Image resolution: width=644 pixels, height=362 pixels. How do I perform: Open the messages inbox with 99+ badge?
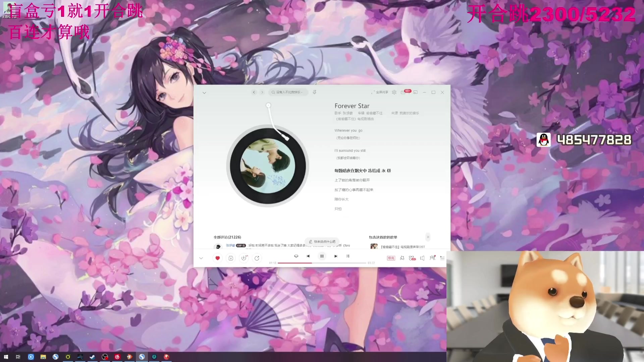(x=406, y=92)
